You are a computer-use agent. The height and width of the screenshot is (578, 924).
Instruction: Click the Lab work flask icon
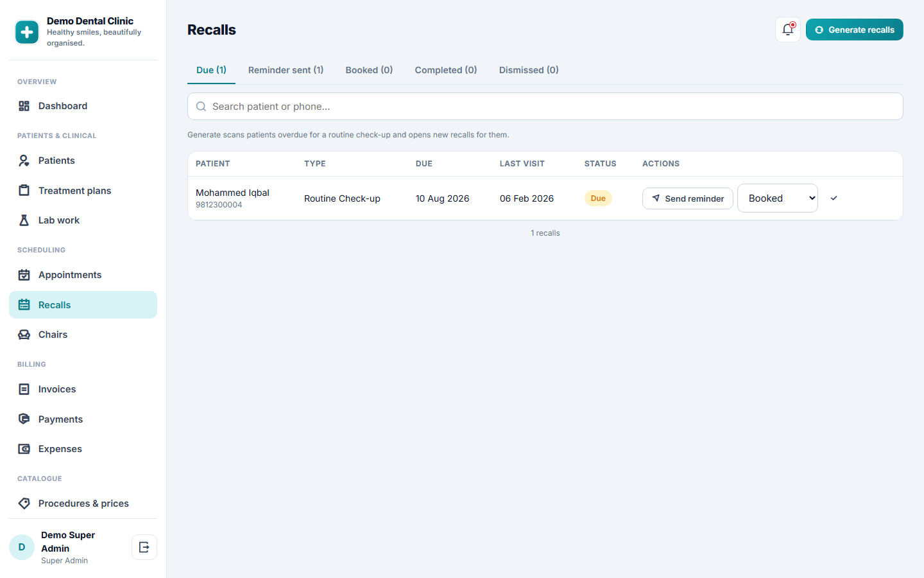[24, 220]
